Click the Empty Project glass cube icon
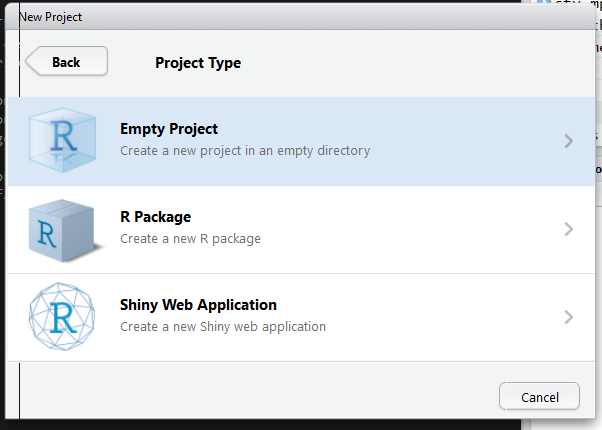 coord(62,142)
